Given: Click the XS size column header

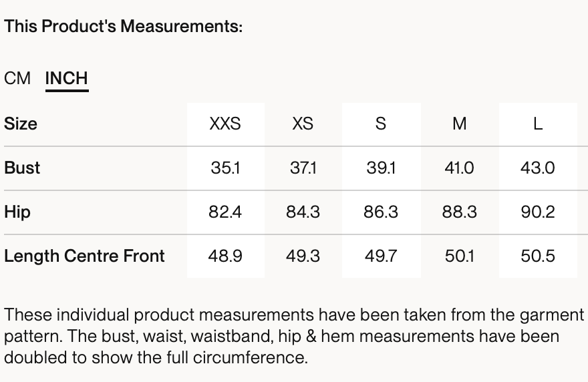Looking at the screenshot, I should [x=303, y=124].
